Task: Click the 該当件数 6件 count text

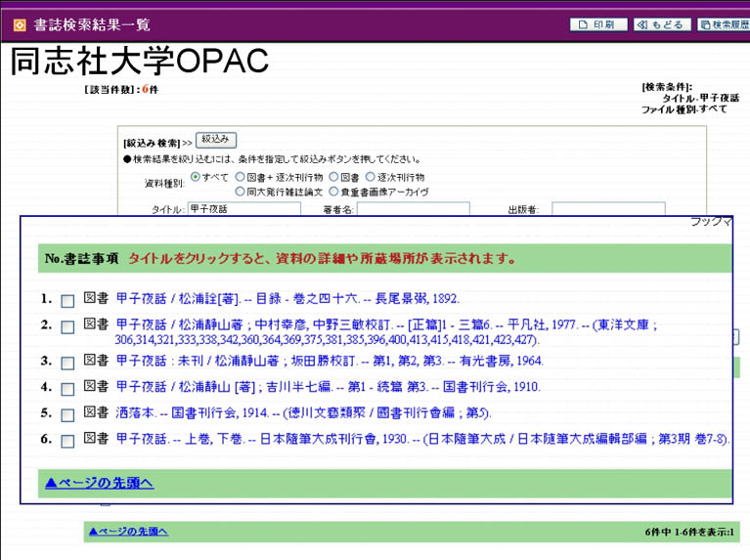Action: click(121, 90)
